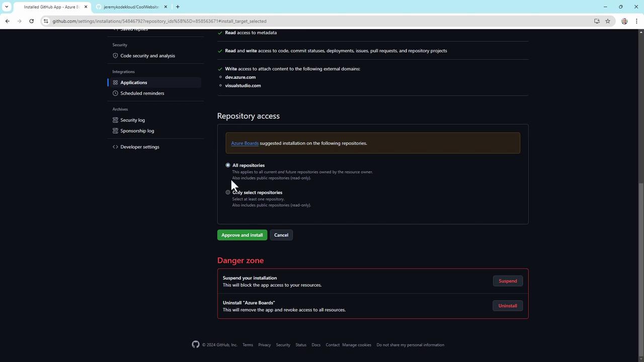Open the Security footer link
This screenshot has width=644, height=362.
(x=283, y=345)
